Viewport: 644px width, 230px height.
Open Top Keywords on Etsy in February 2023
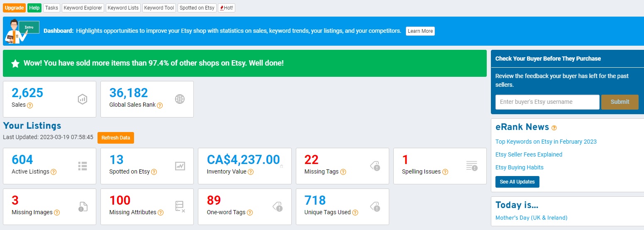tap(546, 142)
